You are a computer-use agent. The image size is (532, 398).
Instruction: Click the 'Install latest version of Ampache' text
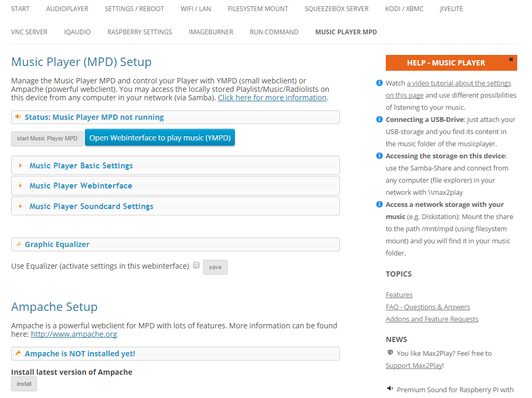72,372
